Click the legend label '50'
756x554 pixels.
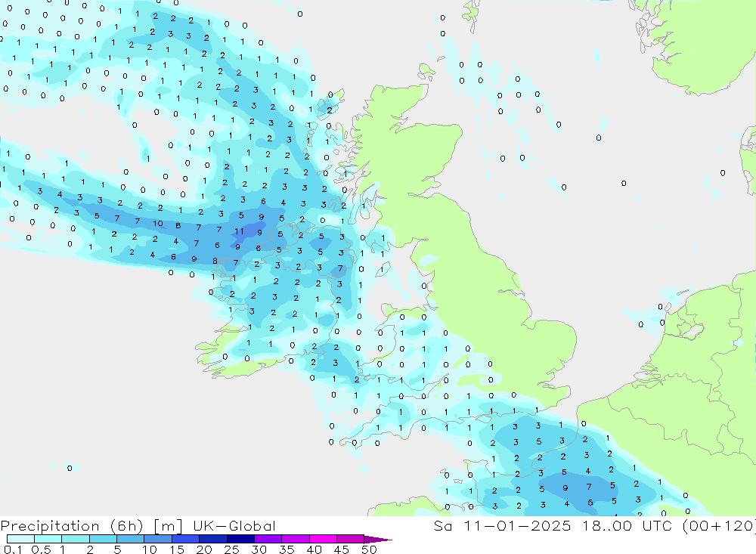[x=369, y=549]
